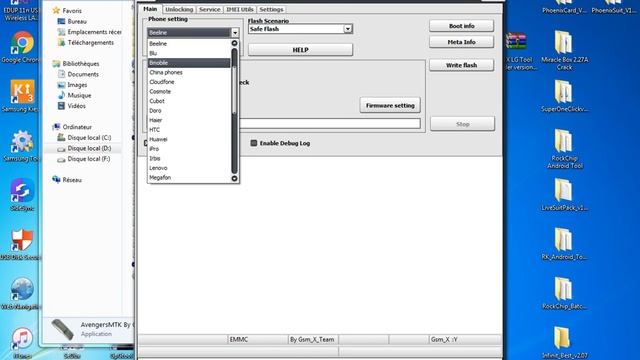Open Firmware setting button
This screenshot has height=360, width=640.
[390, 105]
